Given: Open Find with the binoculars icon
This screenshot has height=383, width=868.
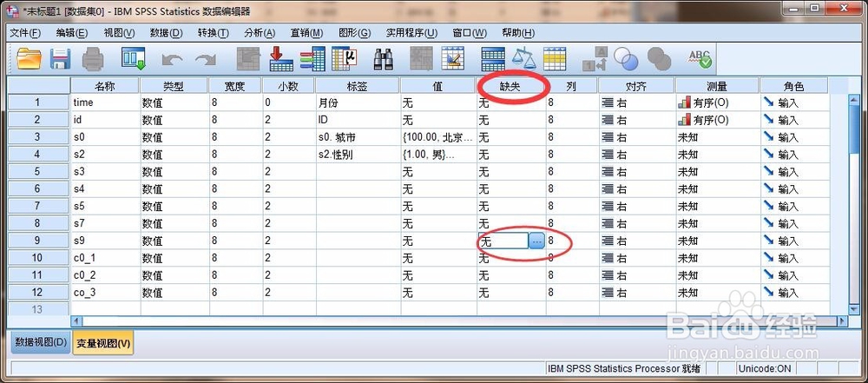Looking at the screenshot, I should 384,59.
